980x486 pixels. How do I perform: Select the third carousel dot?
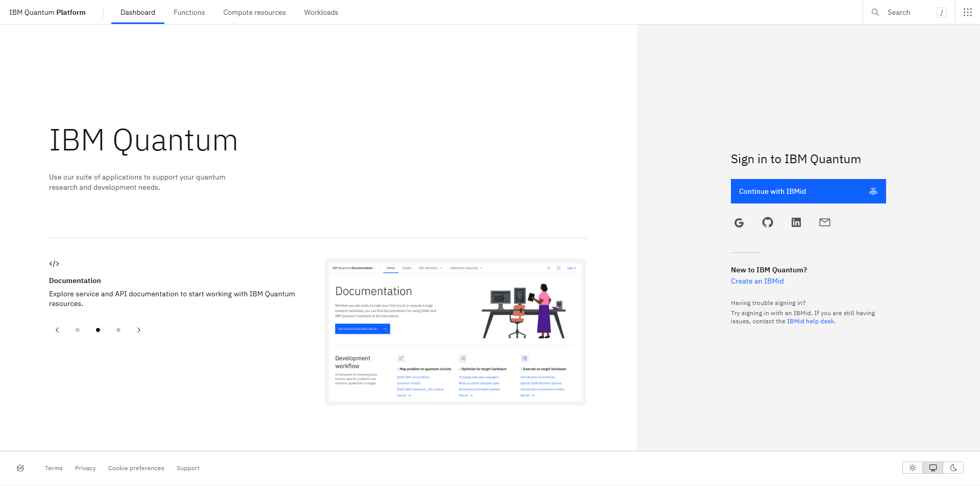pyautogui.click(x=118, y=330)
